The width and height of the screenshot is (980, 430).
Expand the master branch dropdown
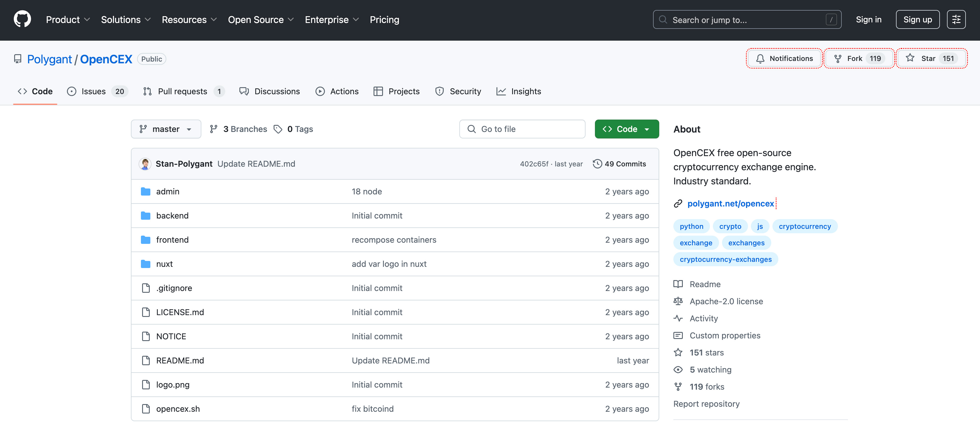point(166,129)
